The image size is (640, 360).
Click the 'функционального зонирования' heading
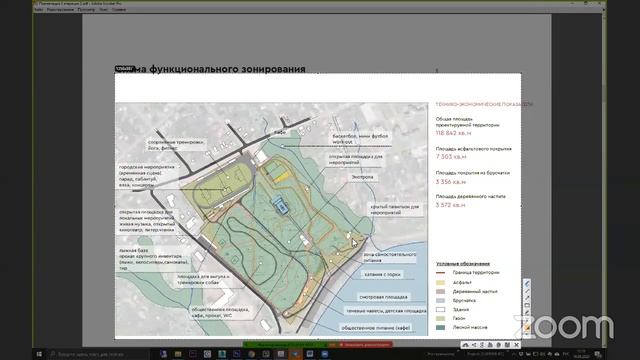pos(227,69)
